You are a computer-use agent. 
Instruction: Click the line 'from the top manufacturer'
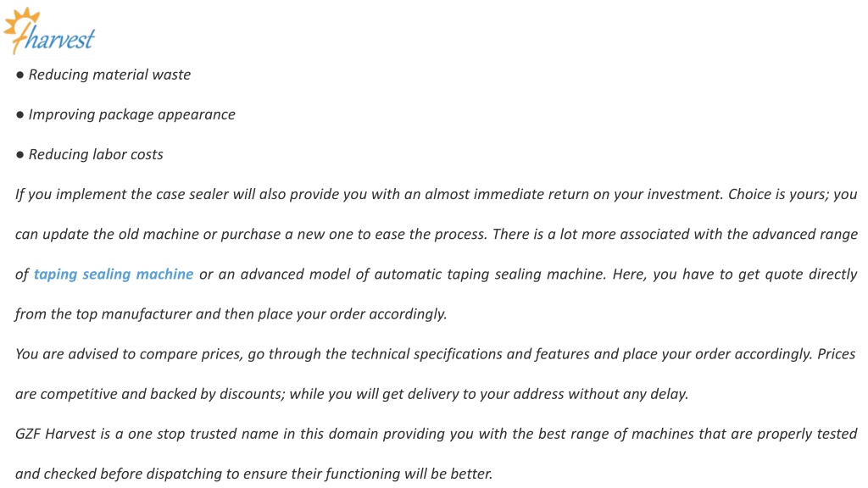231,313
